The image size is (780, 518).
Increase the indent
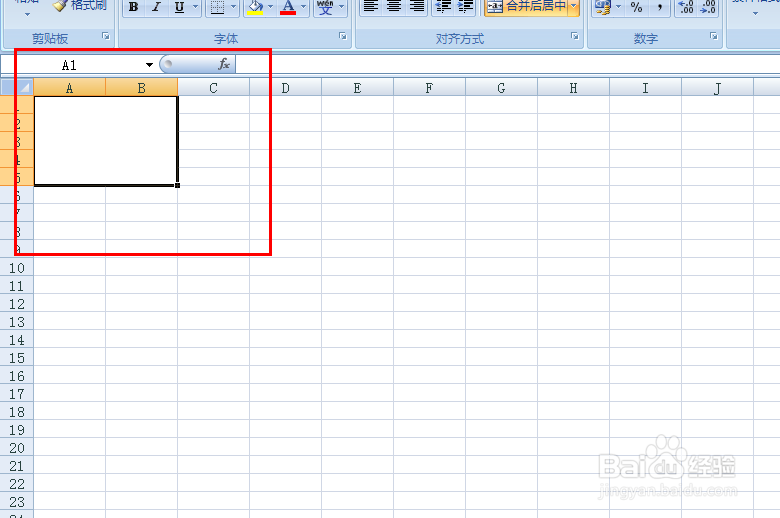pyautogui.click(x=465, y=7)
